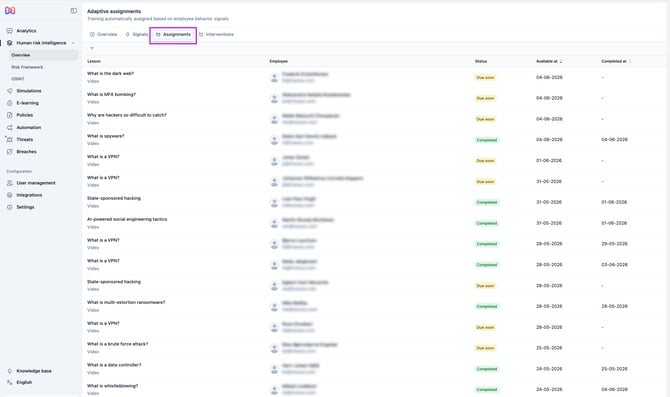Click avatar in 'What is MFA bombing?' row
670x397 pixels.
click(274, 99)
